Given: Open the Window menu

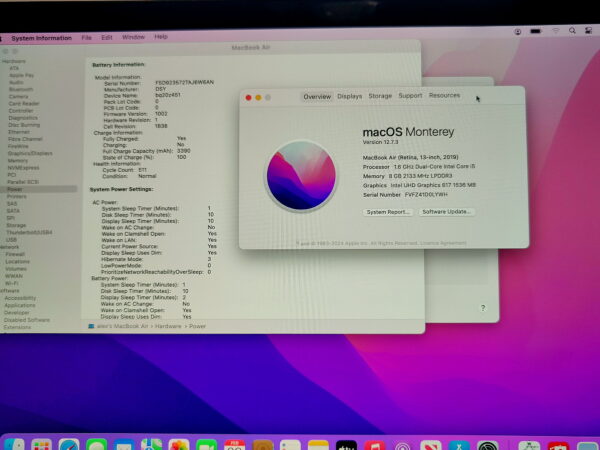Looking at the screenshot, I should tap(134, 37).
